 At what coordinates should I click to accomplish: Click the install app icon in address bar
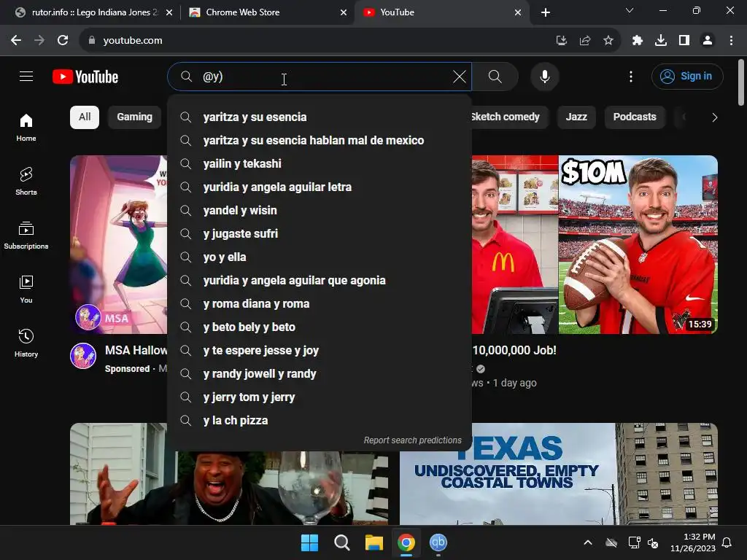[562, 41]
